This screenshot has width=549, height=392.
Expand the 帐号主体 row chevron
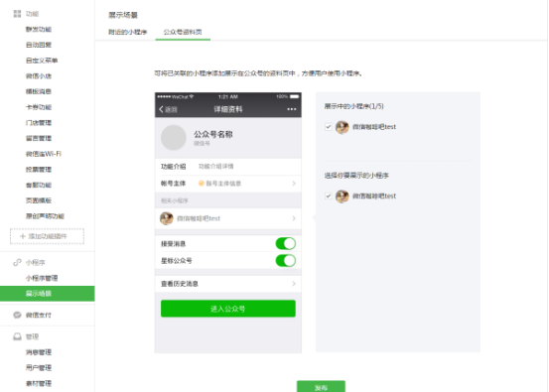pos(294,184)
